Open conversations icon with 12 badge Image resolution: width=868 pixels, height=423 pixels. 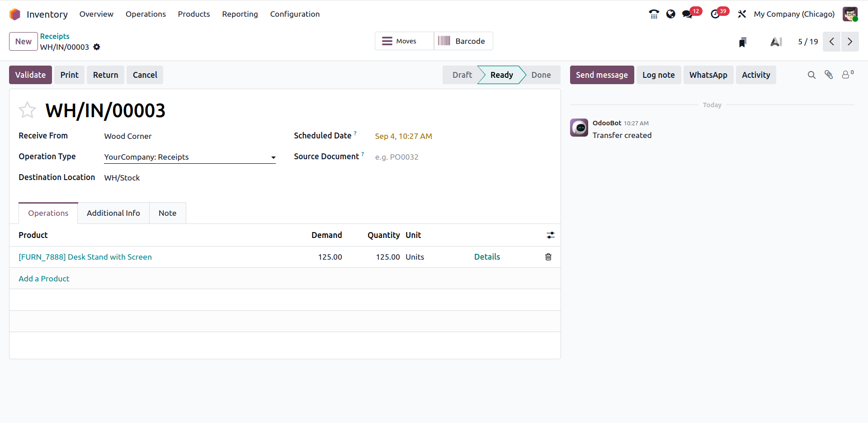[688, 14]
